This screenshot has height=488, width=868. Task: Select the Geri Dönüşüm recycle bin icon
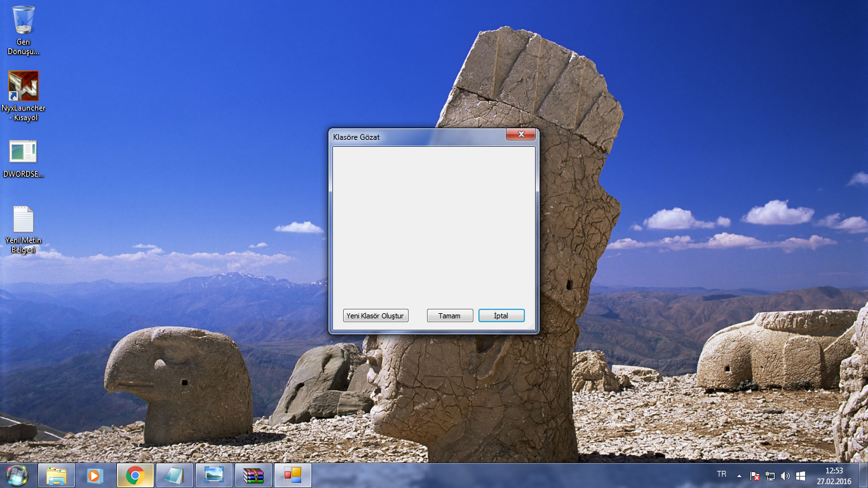click(24, 30)
